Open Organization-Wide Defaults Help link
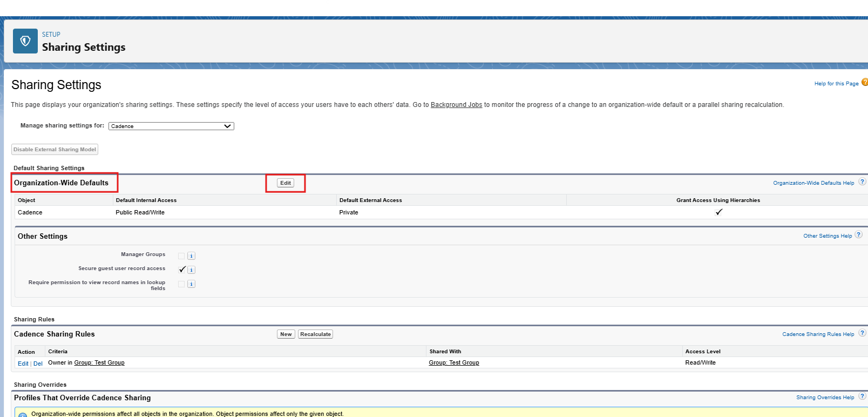The image size is (868, 417). 813,183
